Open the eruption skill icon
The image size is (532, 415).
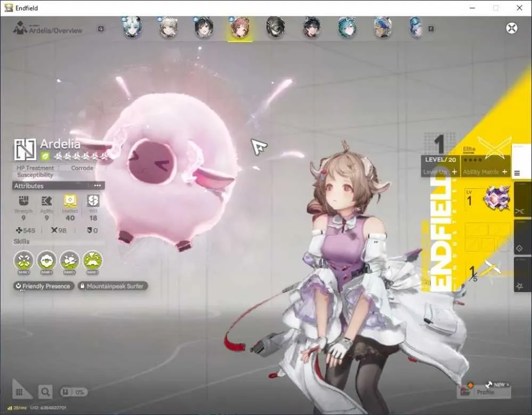click(x=93, y=261)
